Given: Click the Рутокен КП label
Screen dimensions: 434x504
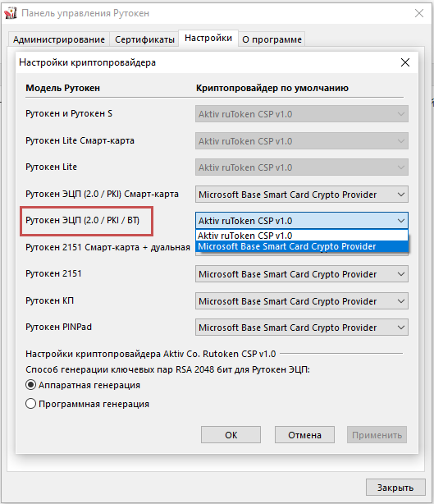Looking at the screenshot, I should [x=50, y=301].
